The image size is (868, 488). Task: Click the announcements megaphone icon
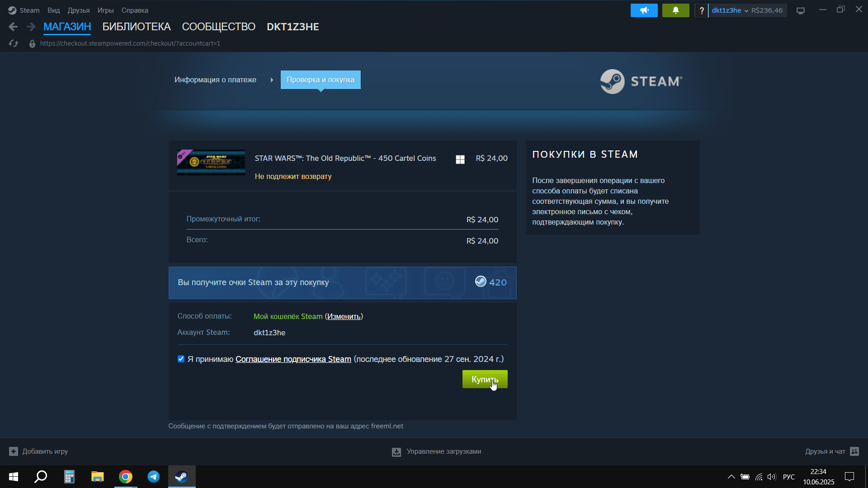pos(644,10)
